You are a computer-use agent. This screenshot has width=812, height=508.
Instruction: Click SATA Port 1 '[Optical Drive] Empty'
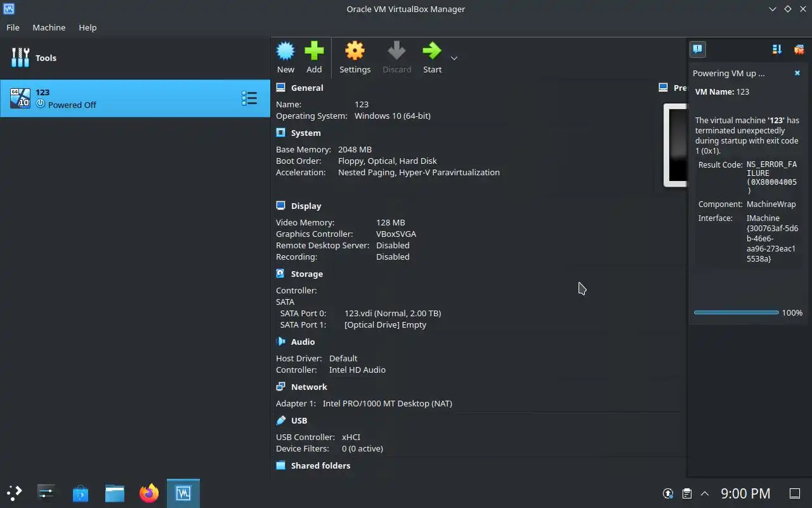[x=385, y=324]
